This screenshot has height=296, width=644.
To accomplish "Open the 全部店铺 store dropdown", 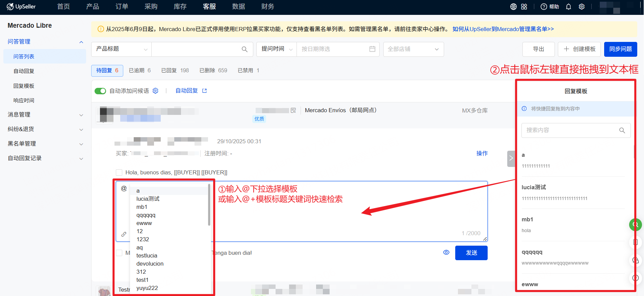I will (413, 49).
